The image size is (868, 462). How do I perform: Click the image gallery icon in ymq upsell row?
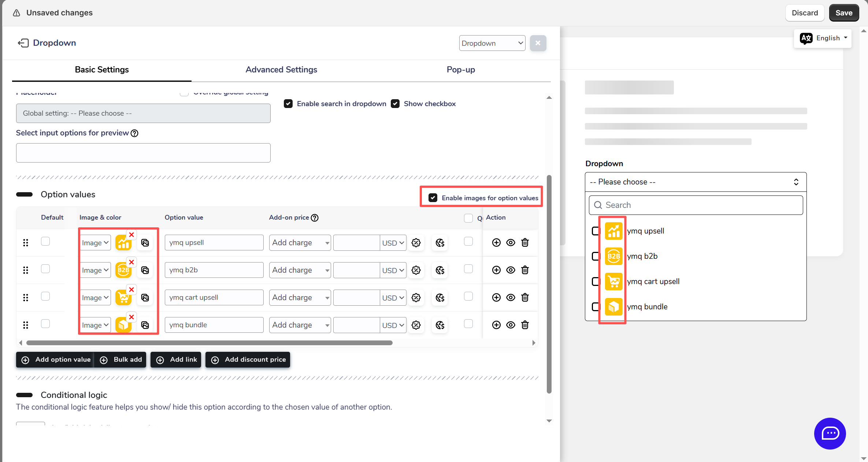point(145,243)
